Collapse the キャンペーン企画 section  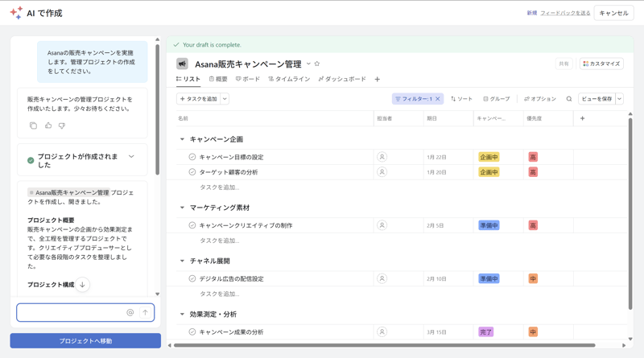182,139
